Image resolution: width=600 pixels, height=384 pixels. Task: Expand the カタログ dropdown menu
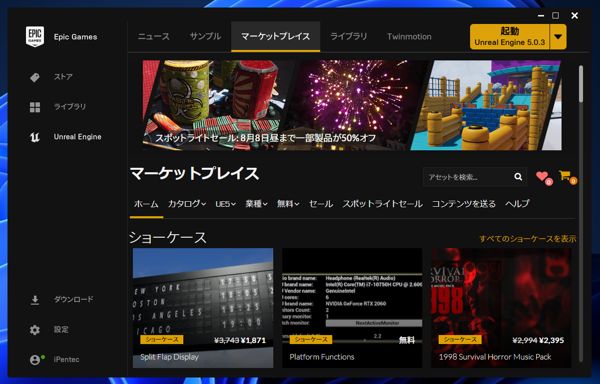(187, 204)
